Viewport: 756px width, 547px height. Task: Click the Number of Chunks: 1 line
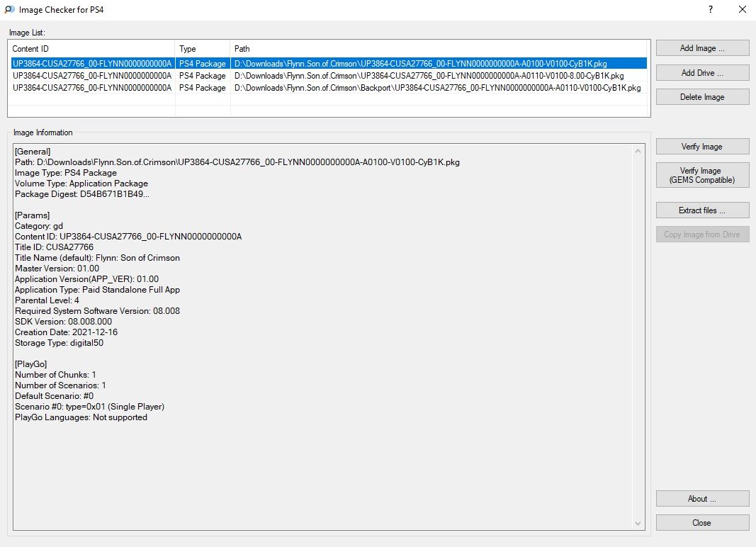(x=55, y=374)
